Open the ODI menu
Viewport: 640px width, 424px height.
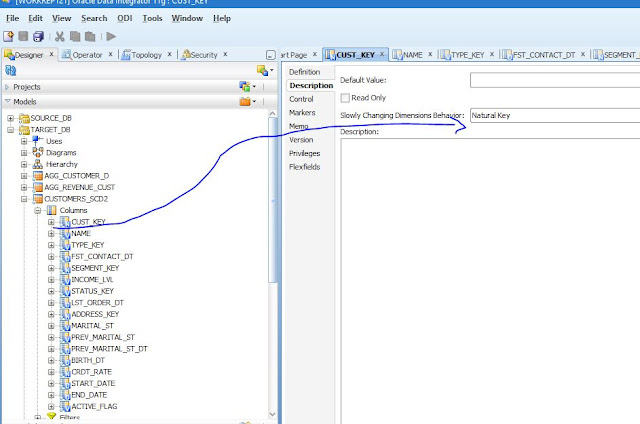[124, 18]
